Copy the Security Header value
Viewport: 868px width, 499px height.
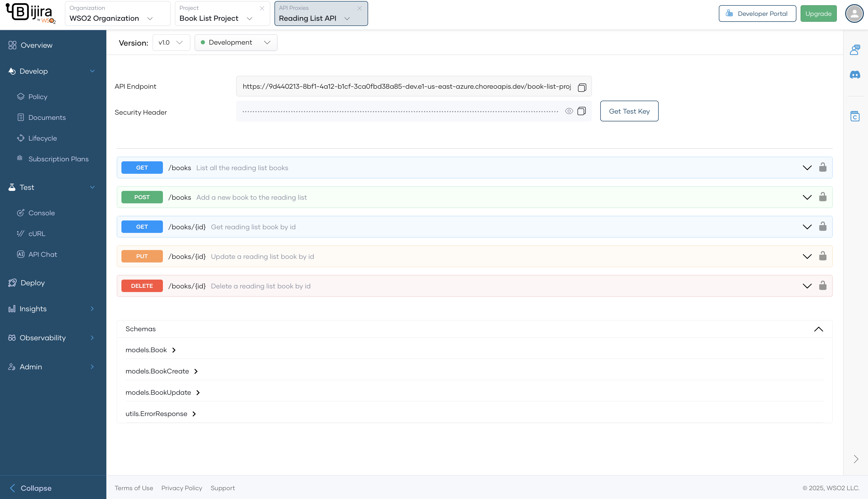(x=581, y=111)
